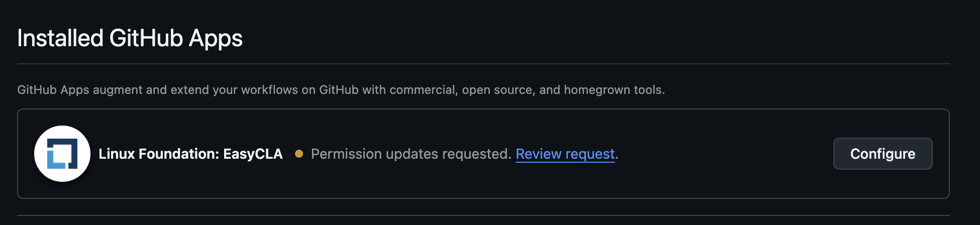Click the word "Installed" in the heading
The width and height of the screenshot is (980, 225).
(x=60, y=38)
